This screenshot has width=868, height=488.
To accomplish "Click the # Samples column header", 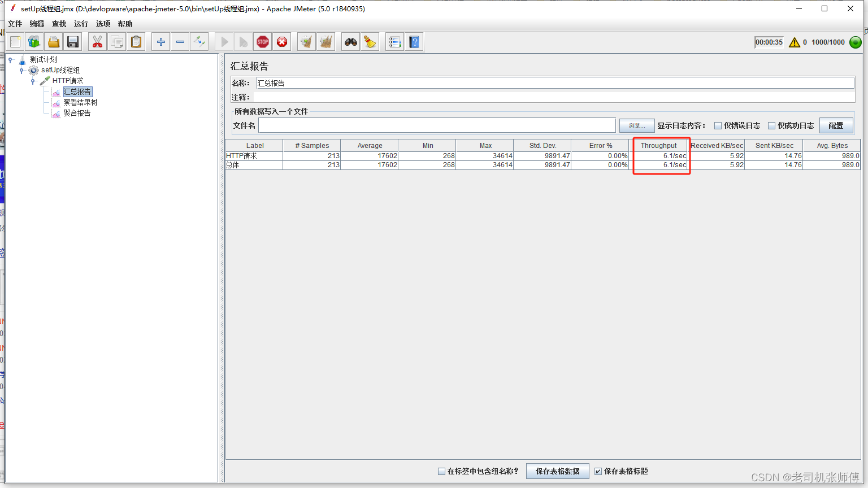I will (x=312, y=146).
